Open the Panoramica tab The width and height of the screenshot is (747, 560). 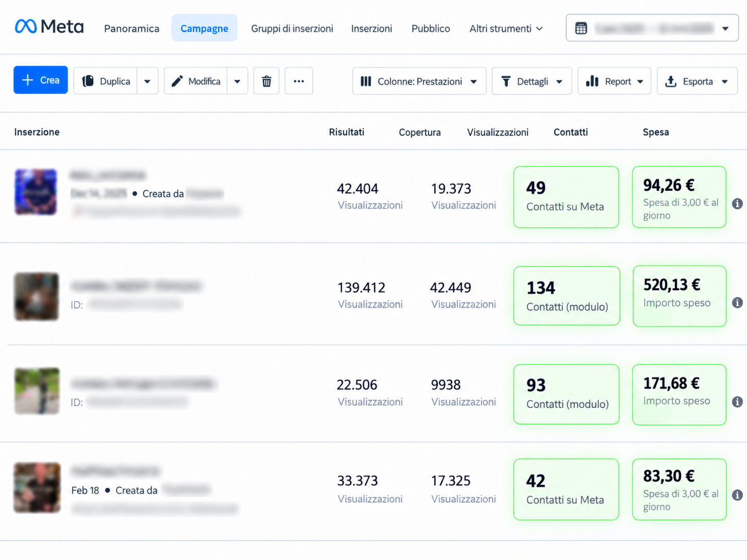click(131, 28)
